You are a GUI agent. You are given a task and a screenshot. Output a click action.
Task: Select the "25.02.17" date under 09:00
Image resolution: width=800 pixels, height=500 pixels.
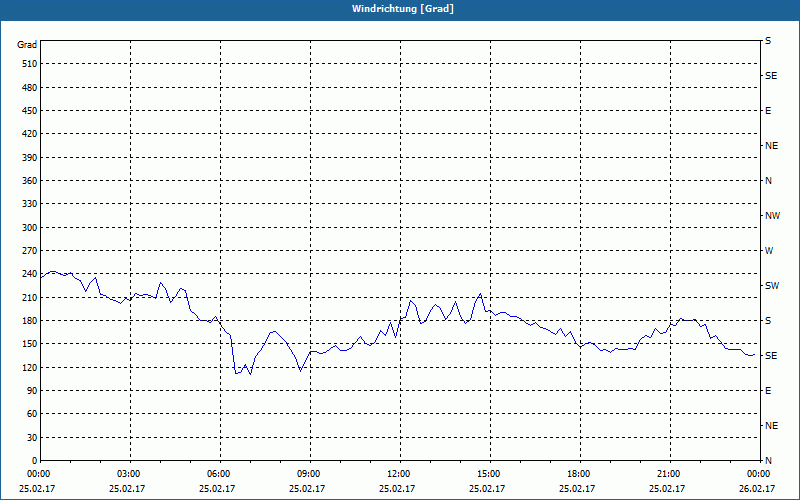tap(307, 489)
